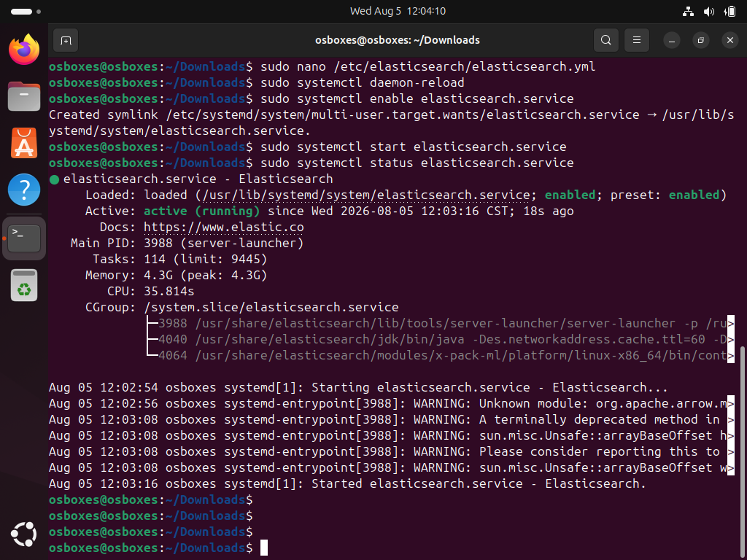Click the 'systemctl enable elasticsearch.service' command
The width and height of the screenshot is (747, 560).
click(x=417, y=98)
